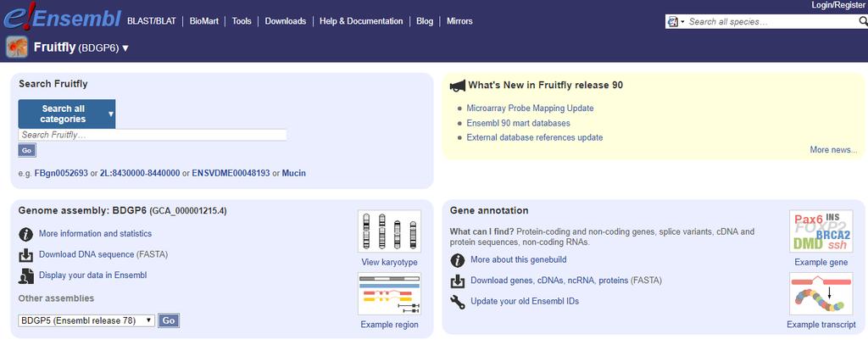Open the search engine selector icon

point(676,21)
